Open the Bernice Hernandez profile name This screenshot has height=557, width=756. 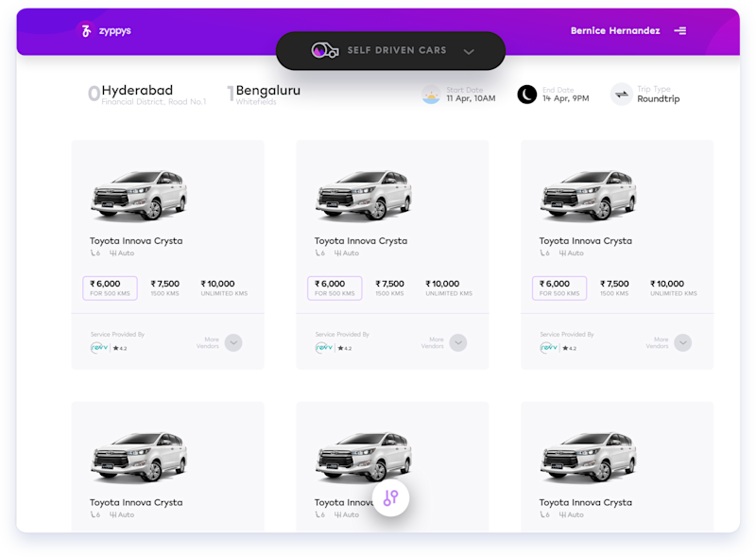click(615, 31)
